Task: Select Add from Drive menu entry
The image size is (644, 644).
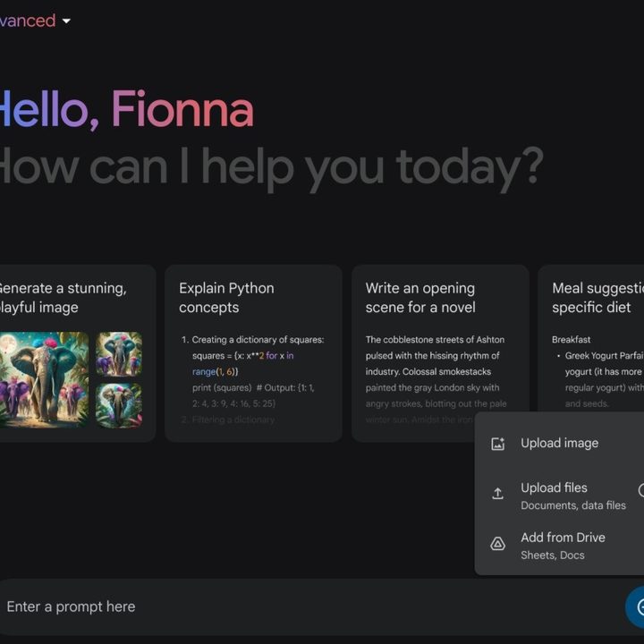Action: pos(559,546)
